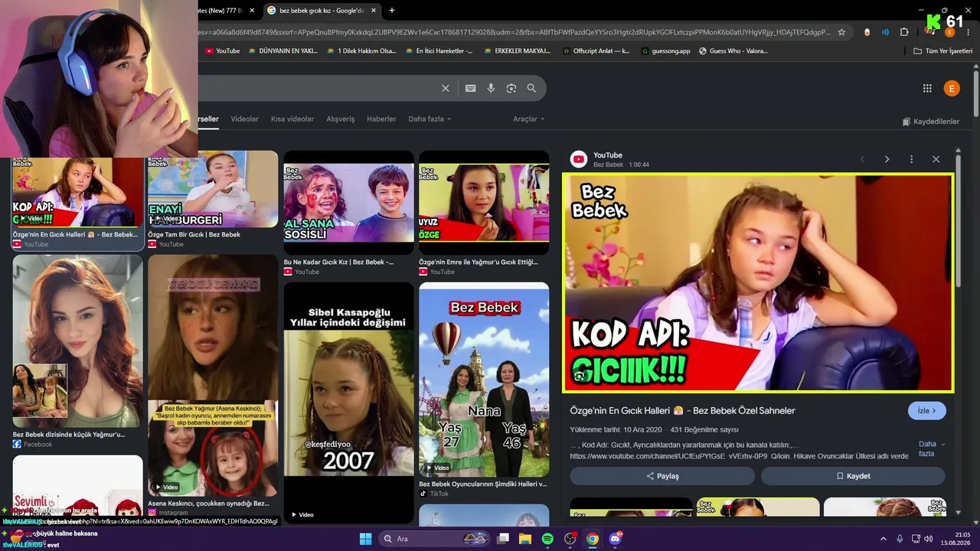Open Task View on the taskbar
Viewport: 980px width, 551px height.
[503, 539]
